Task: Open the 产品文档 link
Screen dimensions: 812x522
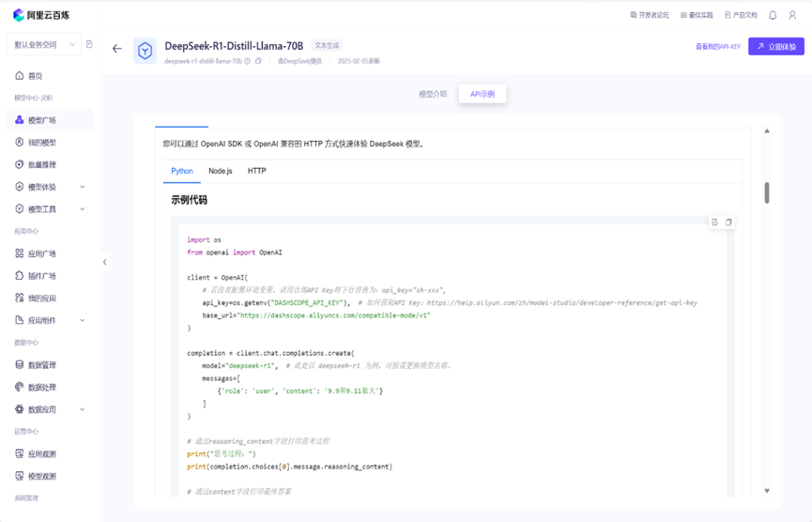Action: tap(741, 15)
